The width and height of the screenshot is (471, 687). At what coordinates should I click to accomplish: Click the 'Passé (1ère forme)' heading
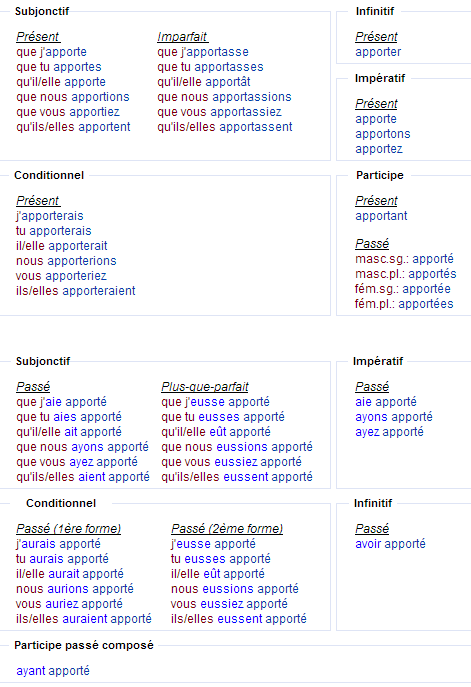point(68,529)
